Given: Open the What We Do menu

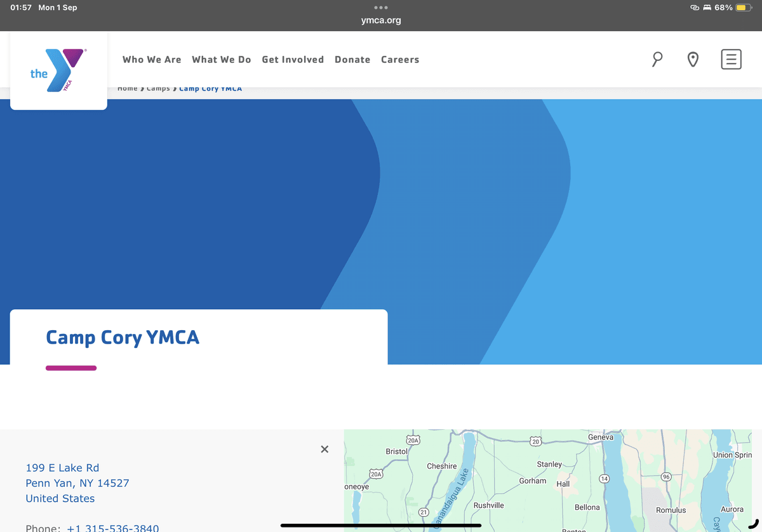Looking at the screenshot, I should [222, 60].
